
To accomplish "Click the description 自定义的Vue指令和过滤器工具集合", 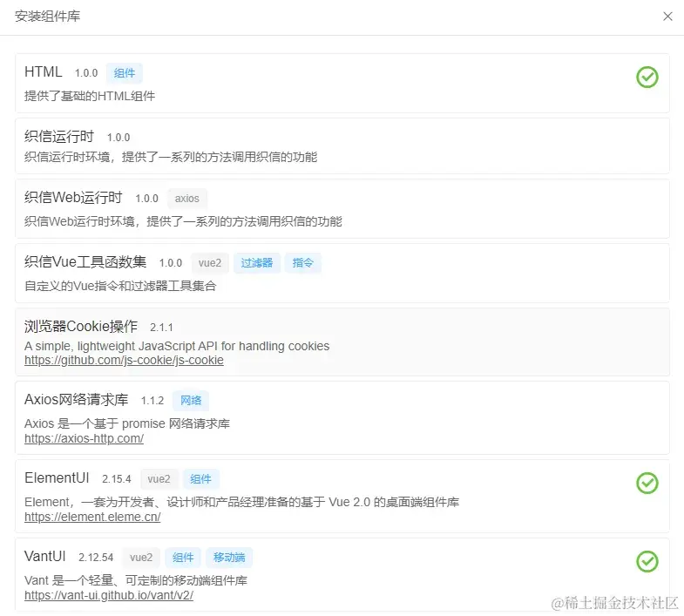I will click(x=120, y=286).
